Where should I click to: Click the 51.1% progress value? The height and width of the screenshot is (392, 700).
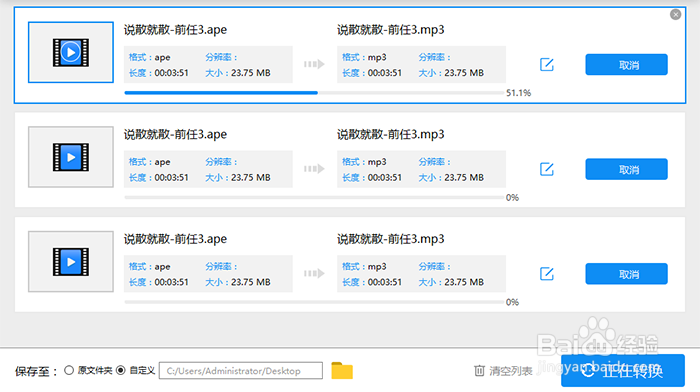[x=518, y=93]
